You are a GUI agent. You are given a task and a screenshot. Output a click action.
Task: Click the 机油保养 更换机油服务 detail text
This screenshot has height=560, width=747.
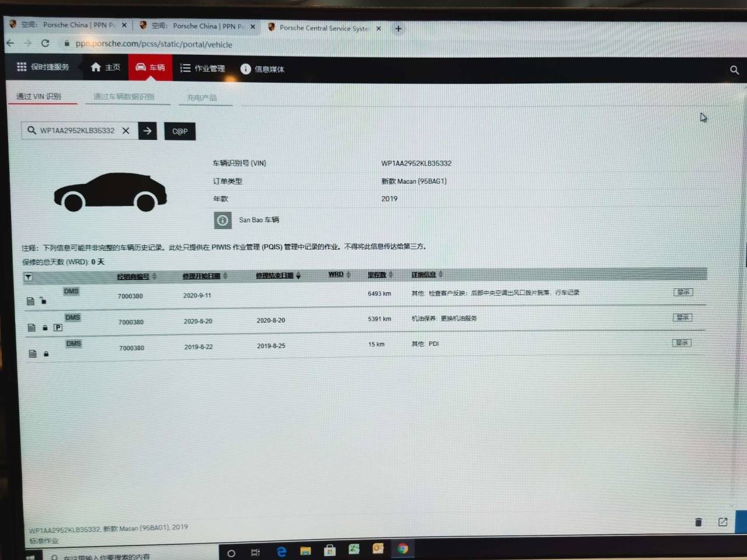(x=444, y=318)
